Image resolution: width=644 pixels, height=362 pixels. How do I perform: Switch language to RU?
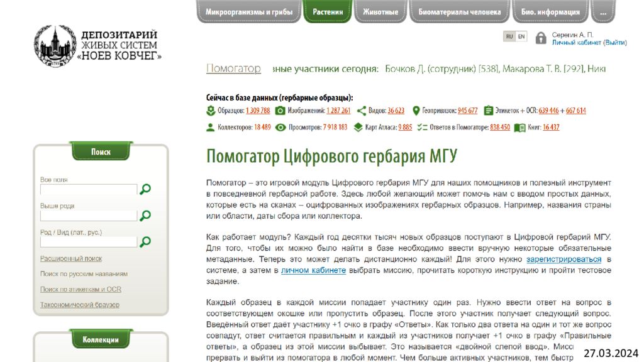coord(509,36)
